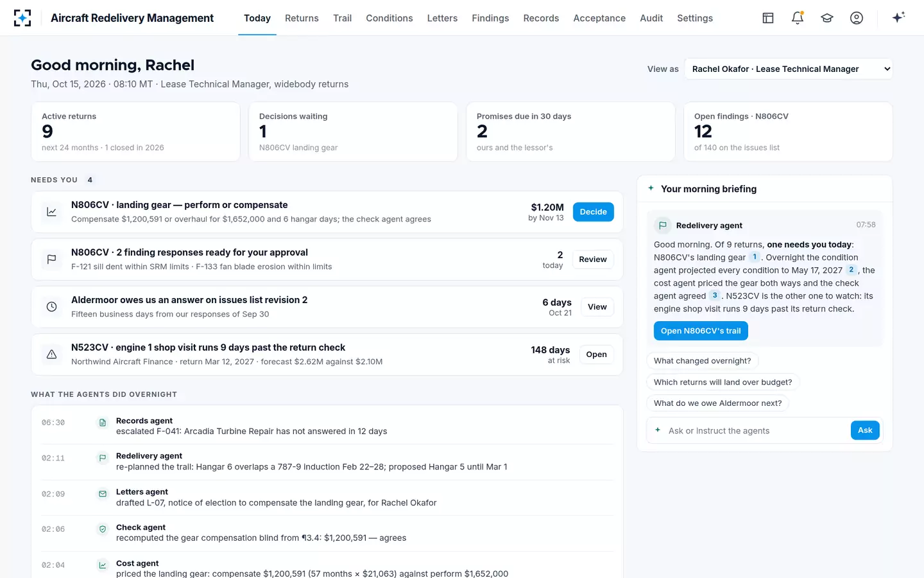Open the graduation cap learning icon
This screenshot has height=578, width=924.
[x=827, y=18]
